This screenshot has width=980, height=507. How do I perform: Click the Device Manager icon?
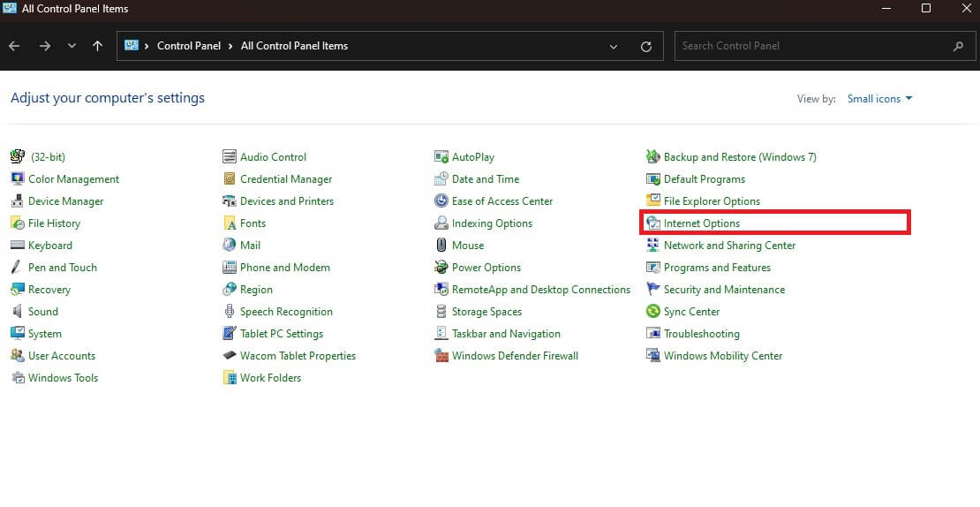pos(18,201)
